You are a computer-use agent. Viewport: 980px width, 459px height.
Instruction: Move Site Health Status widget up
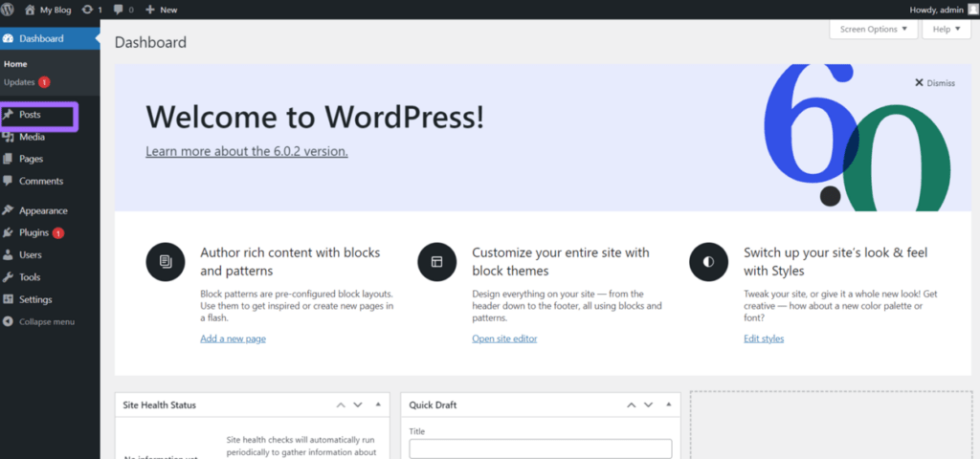[341, 405]
